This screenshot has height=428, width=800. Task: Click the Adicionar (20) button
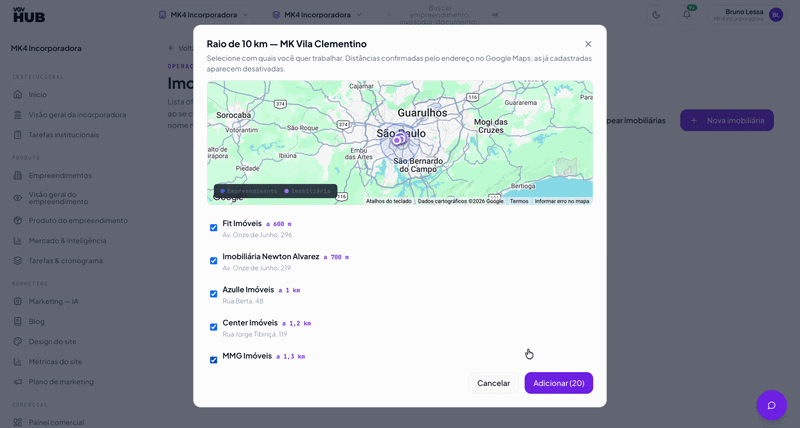click(559, 383)
